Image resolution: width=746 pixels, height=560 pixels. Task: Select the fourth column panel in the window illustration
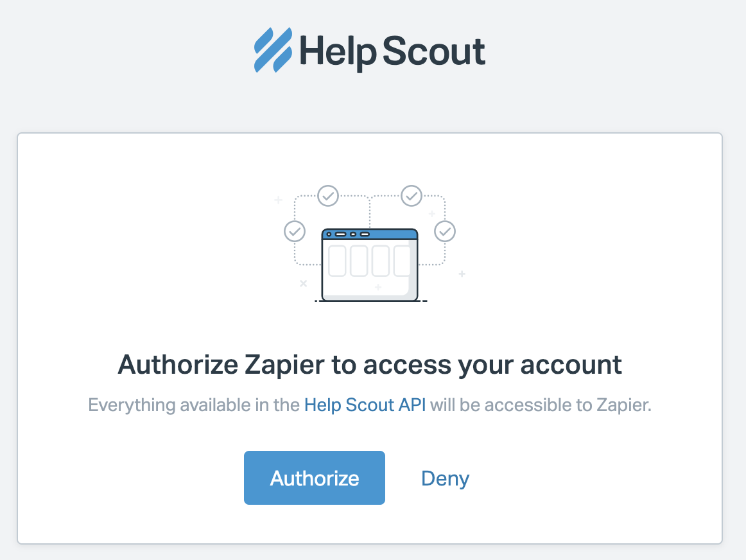pos(402,260)
